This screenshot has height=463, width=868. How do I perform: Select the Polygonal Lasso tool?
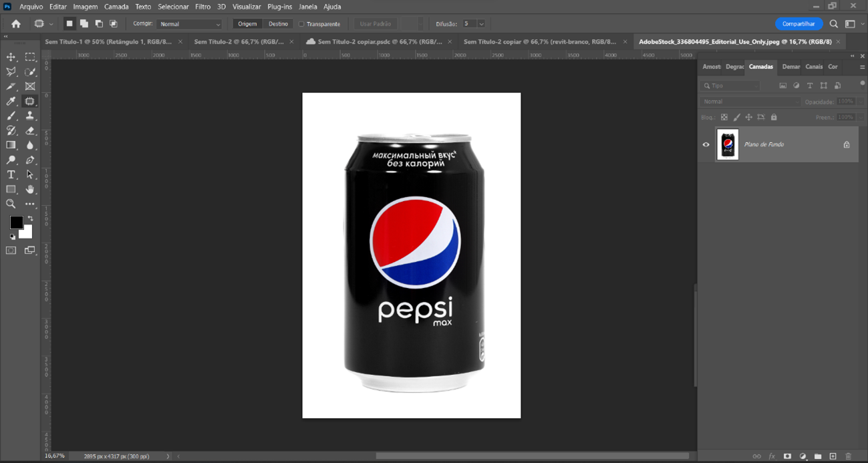click(x=11, y=72)
